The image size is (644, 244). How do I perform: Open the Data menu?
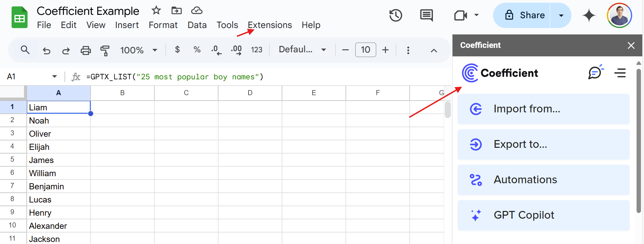[x=197, y=25]
